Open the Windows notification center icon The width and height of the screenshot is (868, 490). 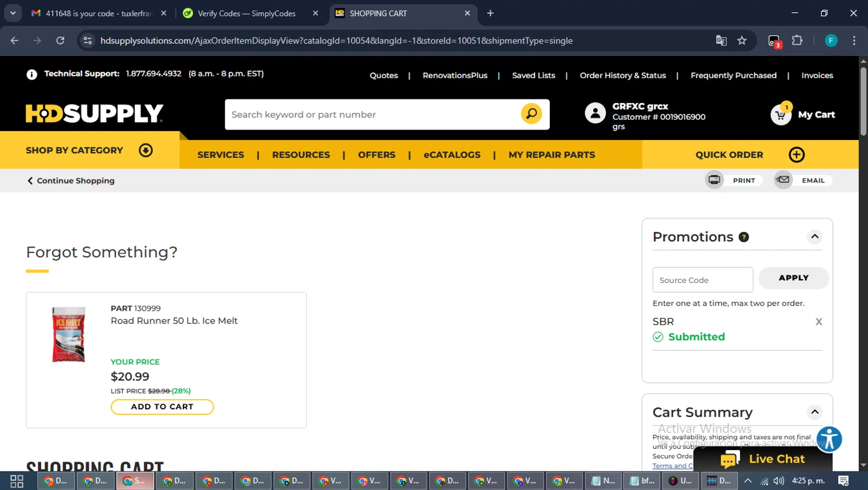[x=844, y=481]
